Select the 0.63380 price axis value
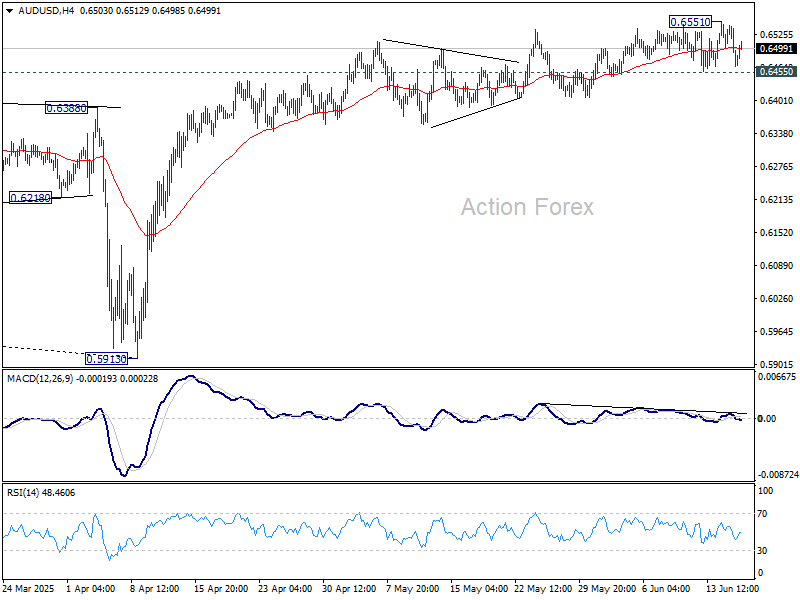Viewport: 800px width, 600px height. 777,134
